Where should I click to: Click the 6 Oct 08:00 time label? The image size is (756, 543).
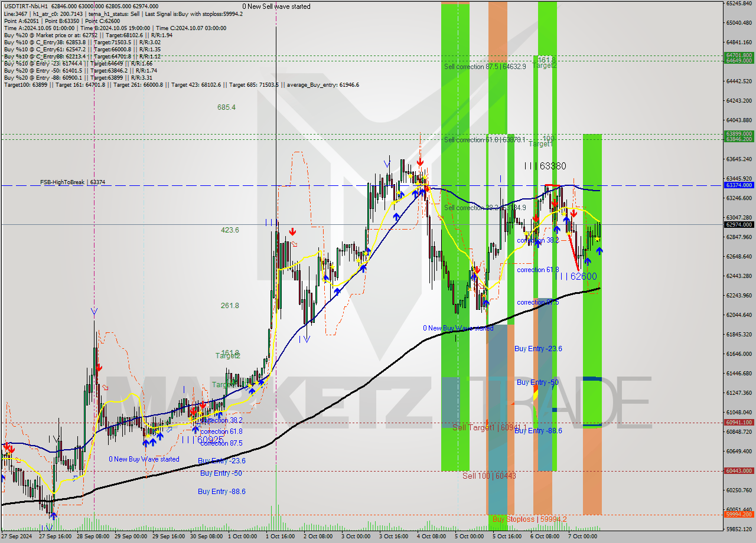click(545, 537)
